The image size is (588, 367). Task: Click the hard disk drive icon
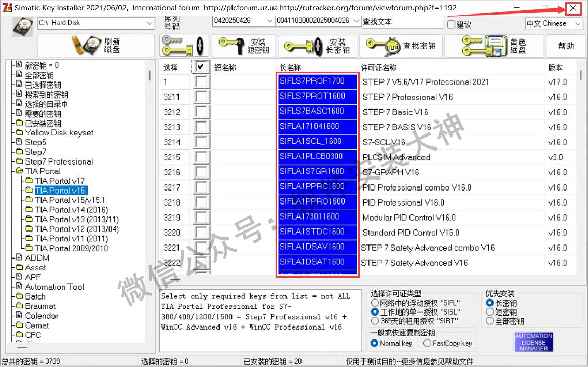coord(23,26)
